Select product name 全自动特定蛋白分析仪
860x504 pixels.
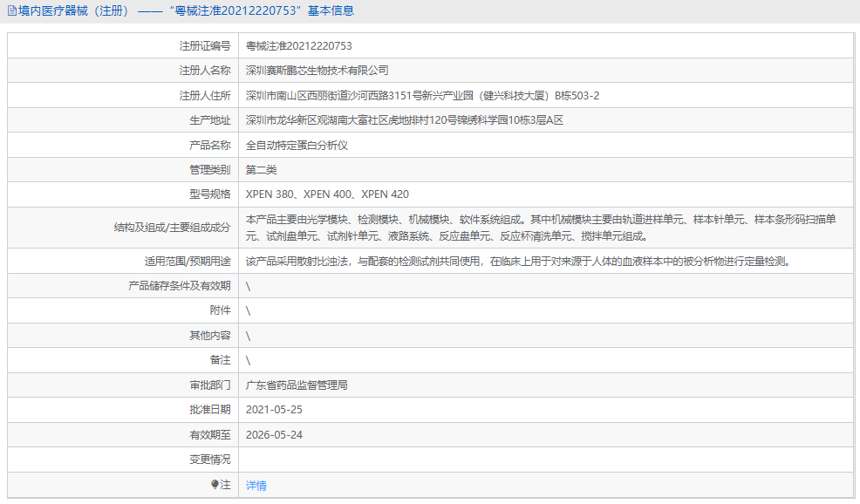pyautogui.click(x=297, y=145)
